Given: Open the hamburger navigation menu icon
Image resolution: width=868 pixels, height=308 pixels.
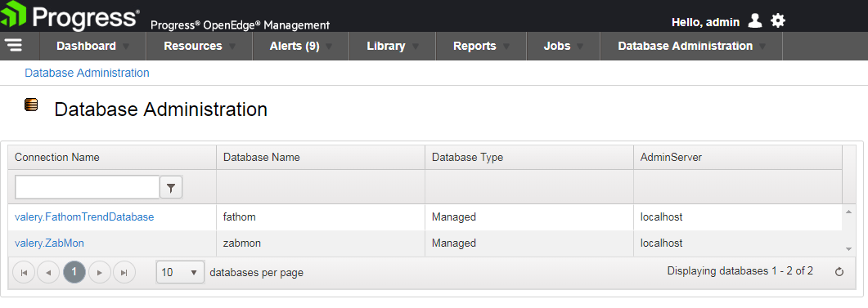Looking at the screenshot, I should pos(14,46).
